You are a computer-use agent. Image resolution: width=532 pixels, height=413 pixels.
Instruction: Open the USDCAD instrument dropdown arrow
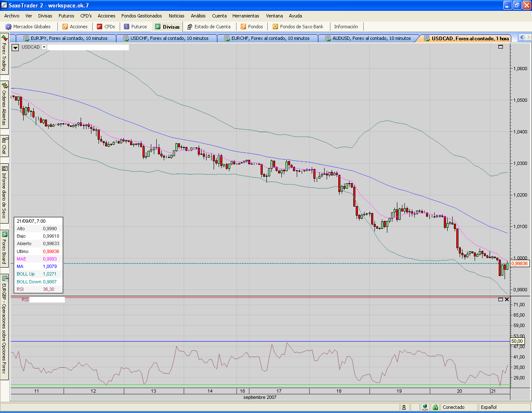pyautogui.click(x=44, y=47)
